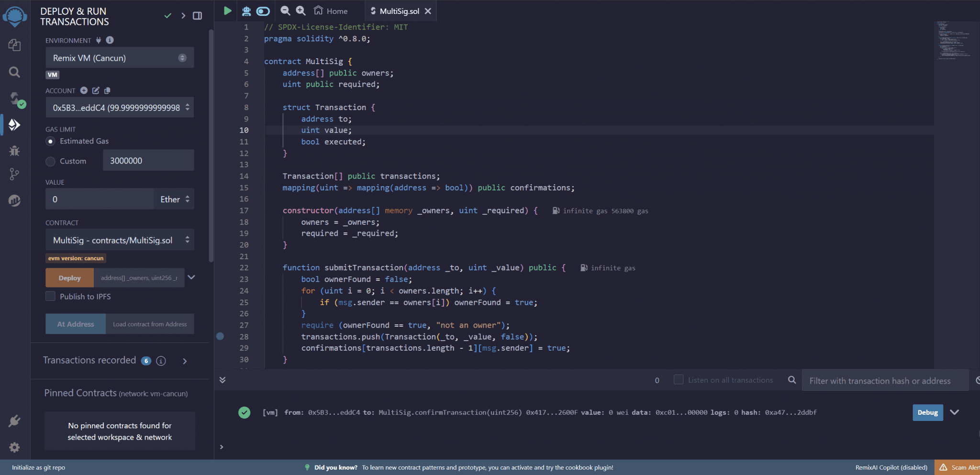Image resolution: width=980 pixels, height=475 pixels.
Task: Enable Listen on all transactions
Action: pyautogui.click(x=678, y=379)
